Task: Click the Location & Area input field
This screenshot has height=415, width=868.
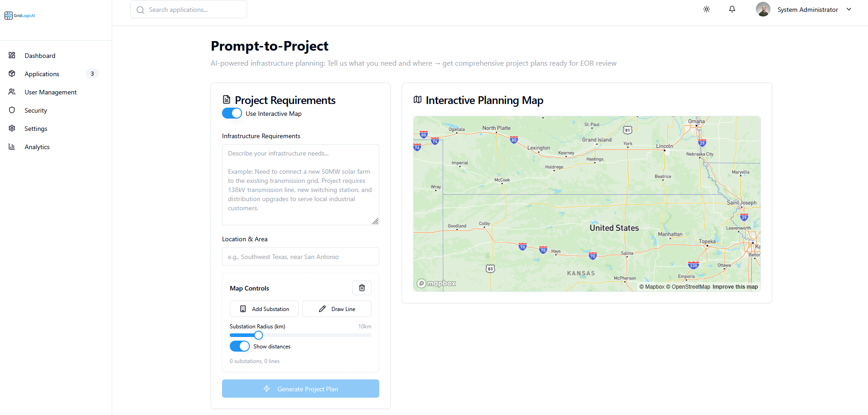Action: pyautogui.click(x=300, y=256)
